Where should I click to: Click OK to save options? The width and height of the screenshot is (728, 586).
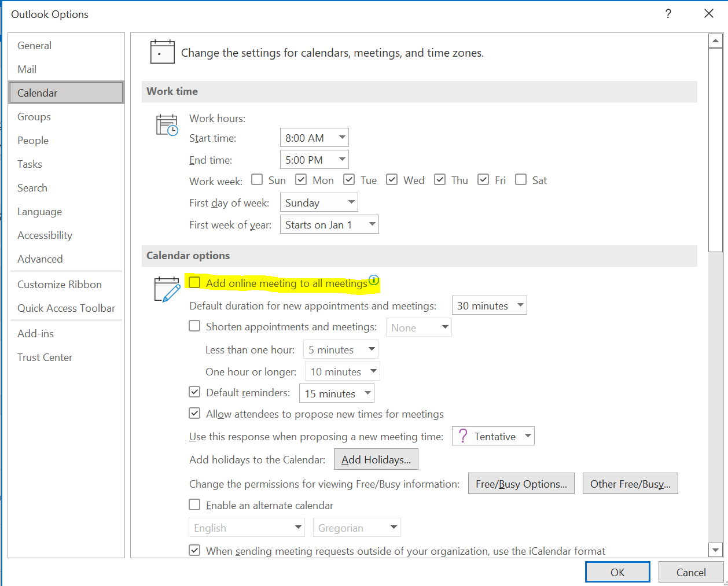617,572
